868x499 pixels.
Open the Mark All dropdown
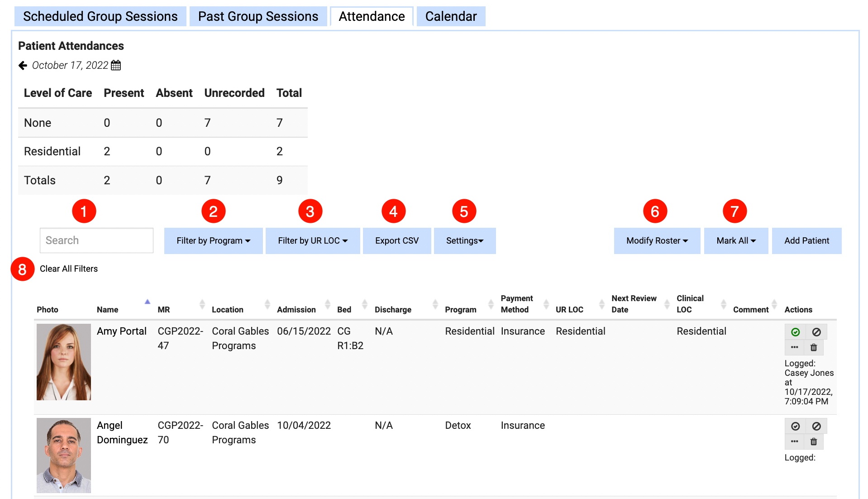click(x=735, y=241)
